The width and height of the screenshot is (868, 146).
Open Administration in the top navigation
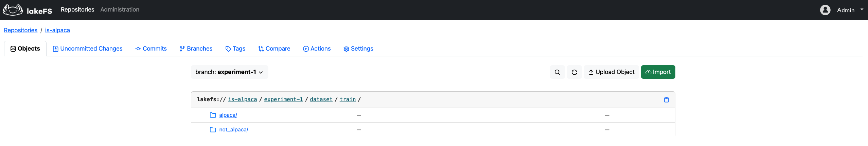pyautogui.click(x=120, y=10)
